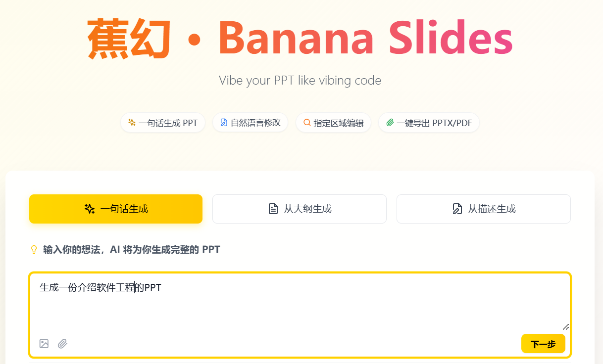Click the 指定区域编辑 feature pill label
The image size is (603, 364).
(x=339, y=123)
